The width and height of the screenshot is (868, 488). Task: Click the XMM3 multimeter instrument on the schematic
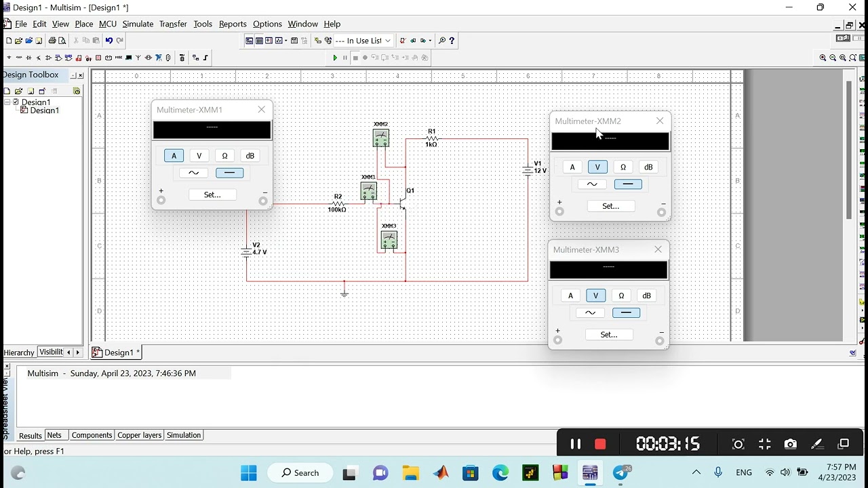coord(389,240)
